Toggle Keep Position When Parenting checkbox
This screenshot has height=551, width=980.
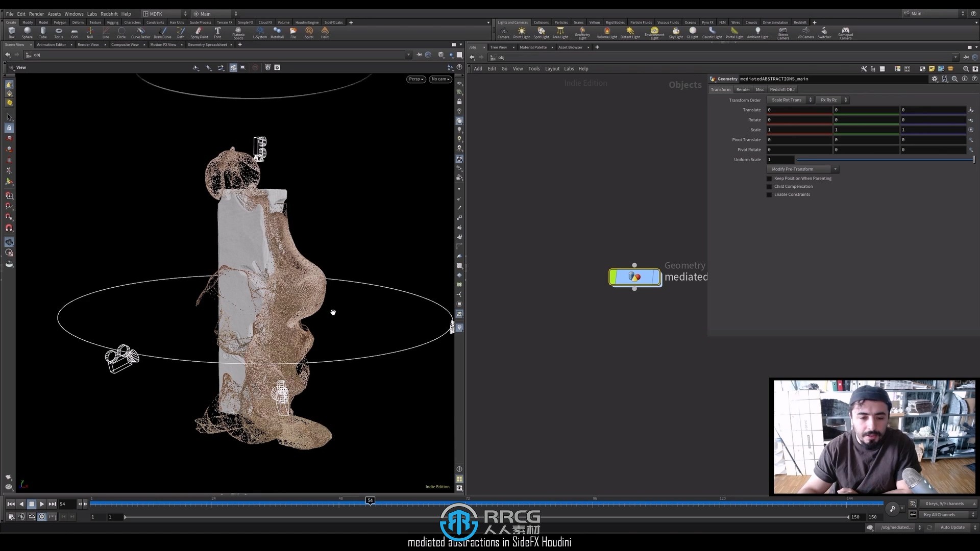tap(769, 178)
